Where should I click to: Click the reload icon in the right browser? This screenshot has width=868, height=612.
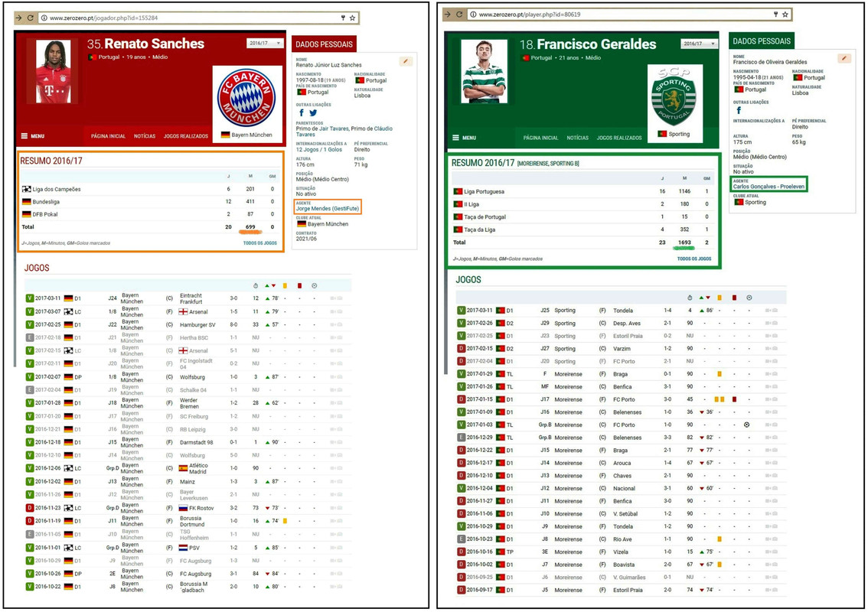click(x=459, y=15)
